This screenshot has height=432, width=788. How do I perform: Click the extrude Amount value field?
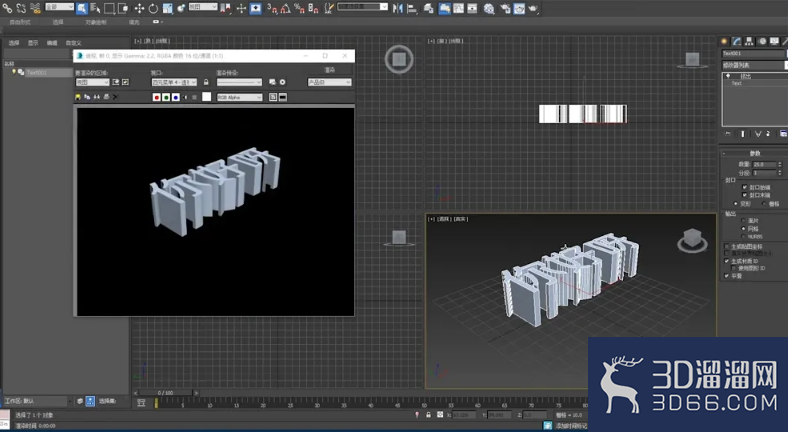point(764,164)
